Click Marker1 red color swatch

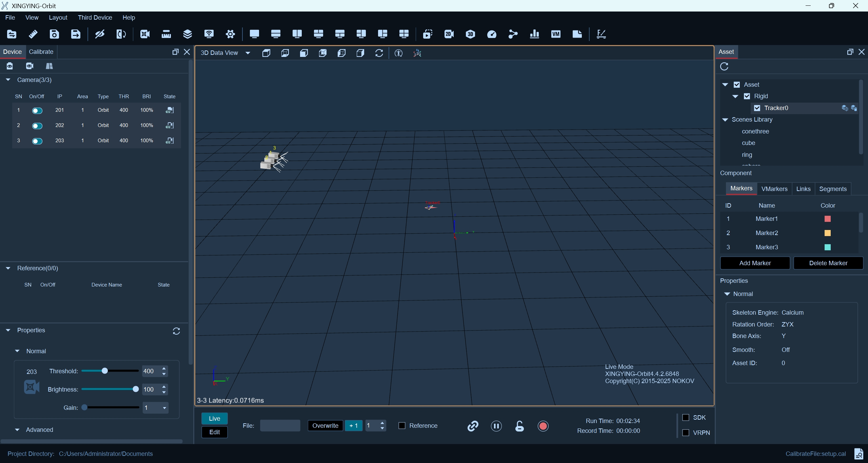click(828, 219)
